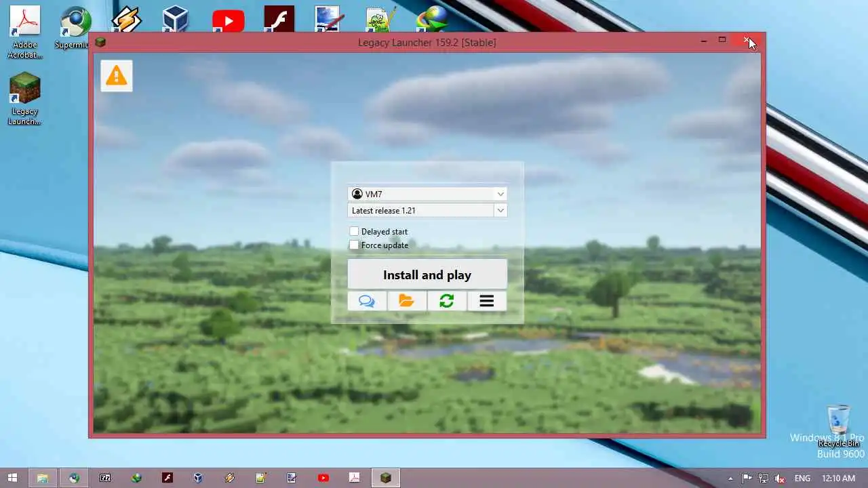Minimize the Legacy Launcher window
The width and height of the screenshot is (868, 488).
point(704,41)
